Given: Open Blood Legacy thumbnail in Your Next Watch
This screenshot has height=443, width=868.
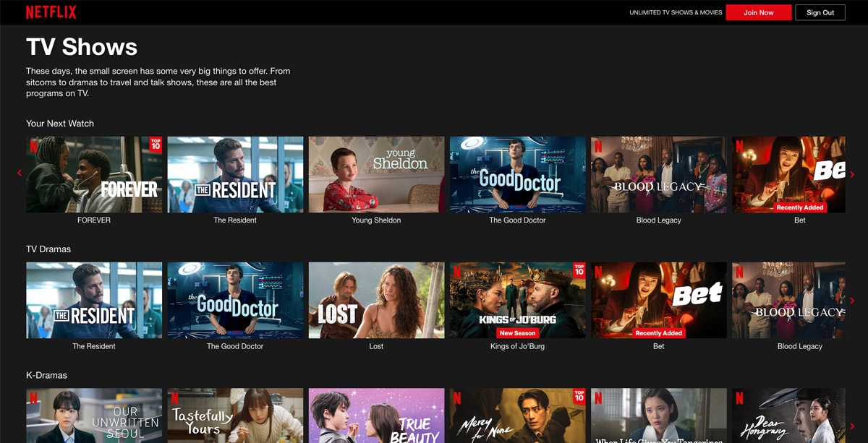Looking at the screenshot, I should [x=658, y=174].
